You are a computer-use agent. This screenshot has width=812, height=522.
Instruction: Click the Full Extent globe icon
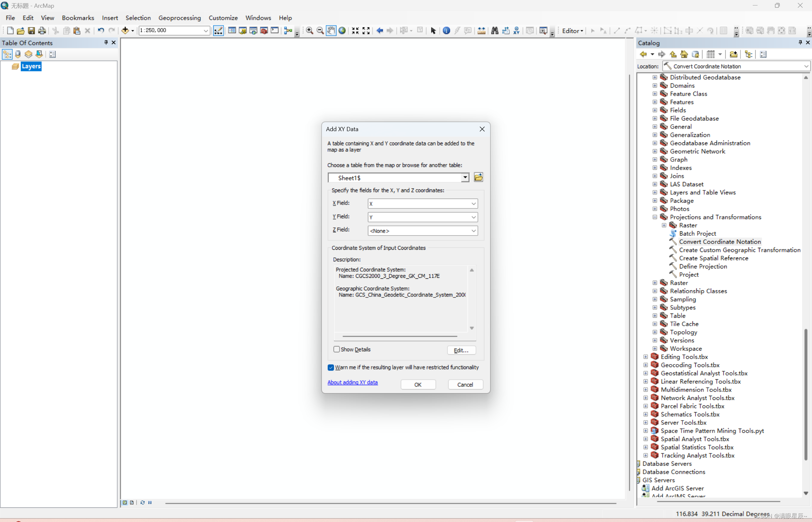click(x=342, y=31)
